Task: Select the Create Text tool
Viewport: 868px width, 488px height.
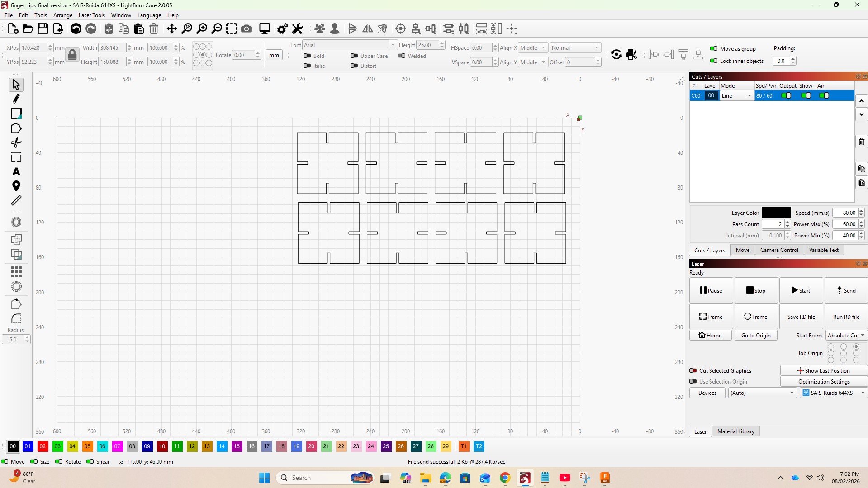Action: click(x=16, y=172)
